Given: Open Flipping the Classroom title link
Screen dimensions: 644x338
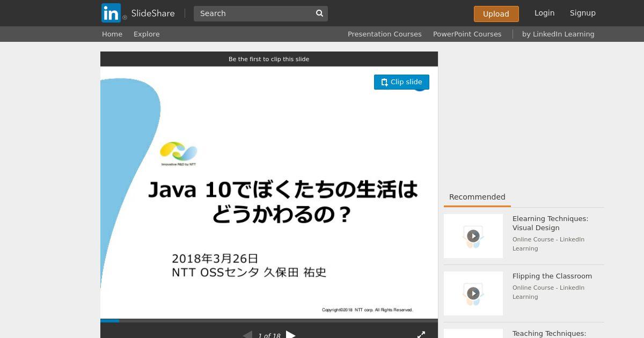Looking at the screenshot, I should [x=552, y=276].
